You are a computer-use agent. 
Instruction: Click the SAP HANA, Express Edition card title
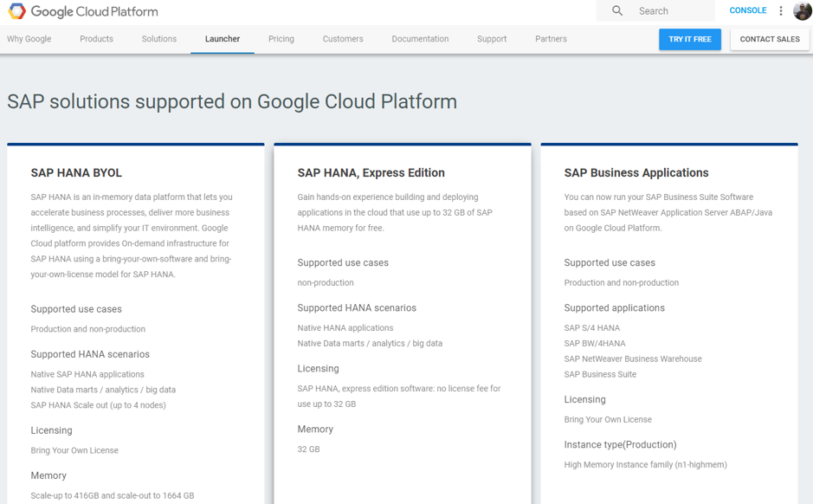371,172
